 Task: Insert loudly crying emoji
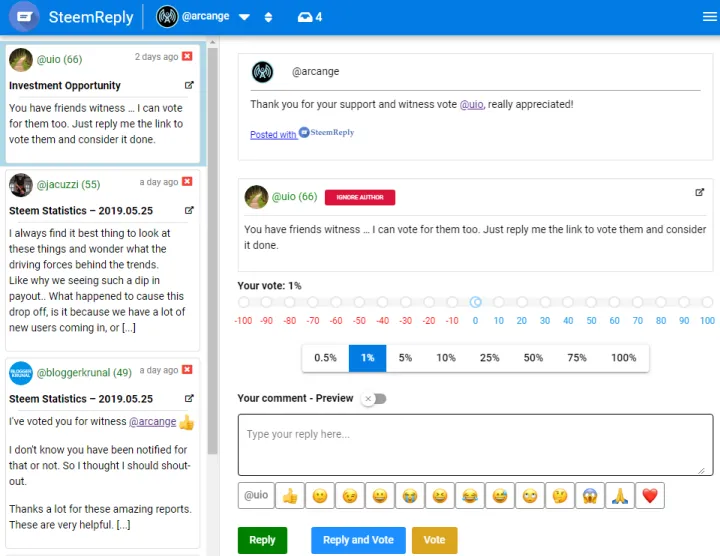(x=410, y=495)
